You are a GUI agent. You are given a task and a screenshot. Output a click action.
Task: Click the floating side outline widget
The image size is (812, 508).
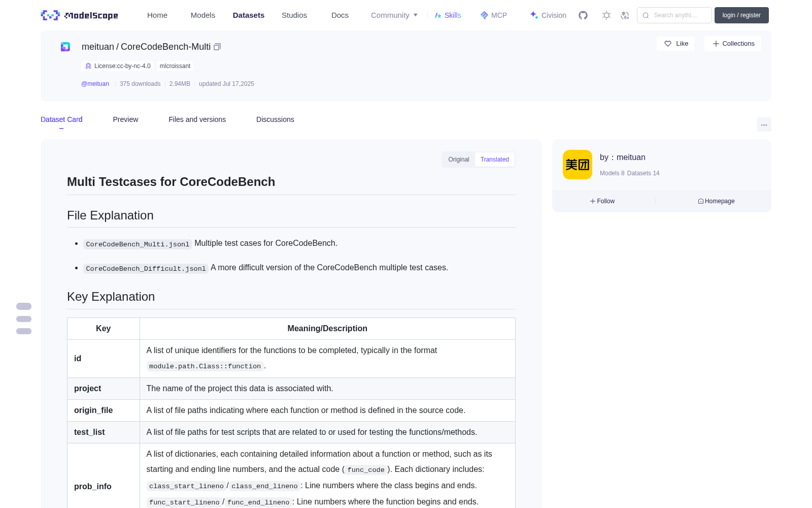[x=24, y=319]
